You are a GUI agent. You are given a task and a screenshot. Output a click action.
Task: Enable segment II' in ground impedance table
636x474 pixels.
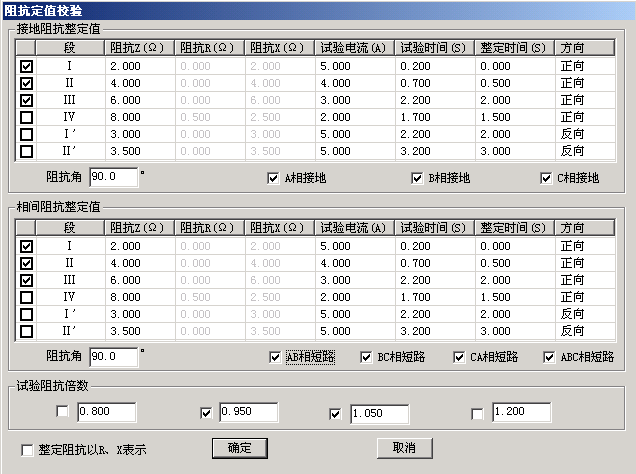pos(26,151)
